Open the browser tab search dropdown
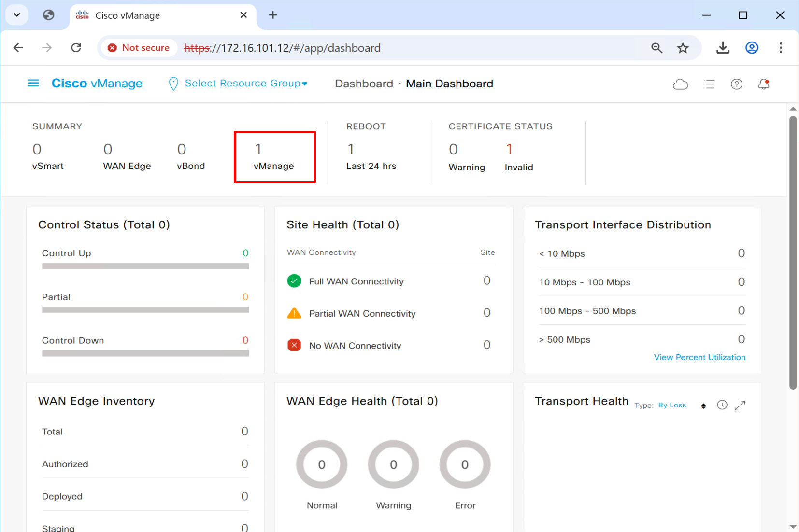The width and height of the screenshot is (799, 532). pyautogui.click(x=17, y=15)
